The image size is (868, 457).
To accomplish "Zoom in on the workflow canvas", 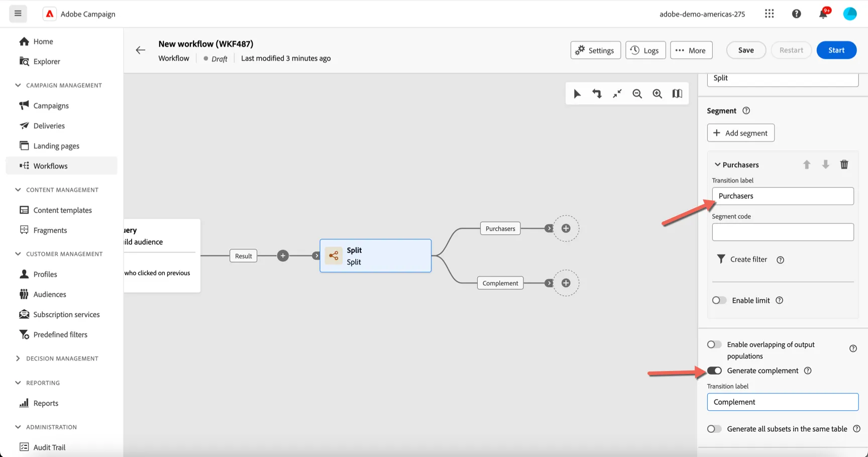I will (657, 94).
